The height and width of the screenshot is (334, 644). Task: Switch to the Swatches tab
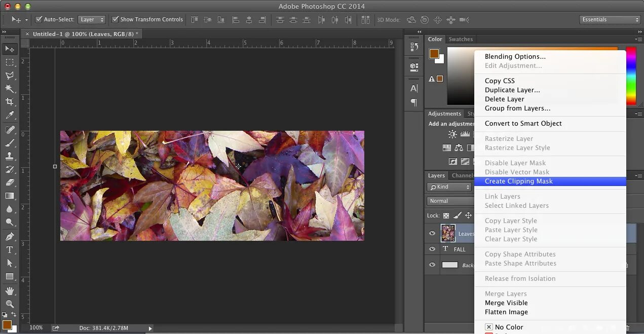pos(461,40)
